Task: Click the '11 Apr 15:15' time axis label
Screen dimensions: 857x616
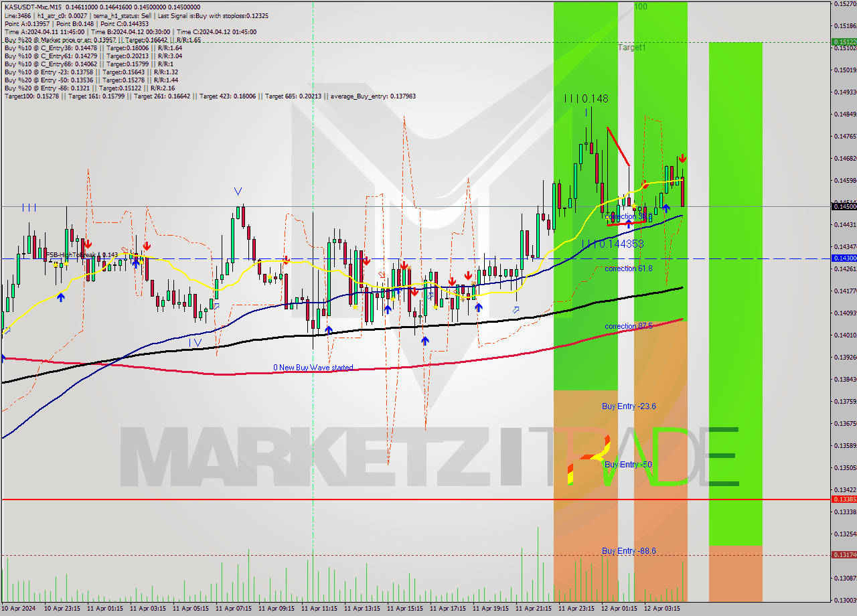Action: pos(404,609)
